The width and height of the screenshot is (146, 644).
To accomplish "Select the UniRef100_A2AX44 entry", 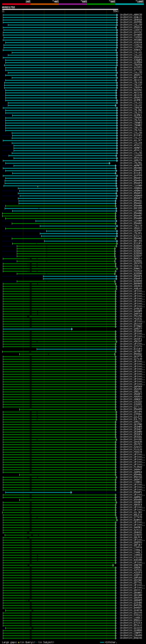I will pyautogui.click(x=131, y=42).
